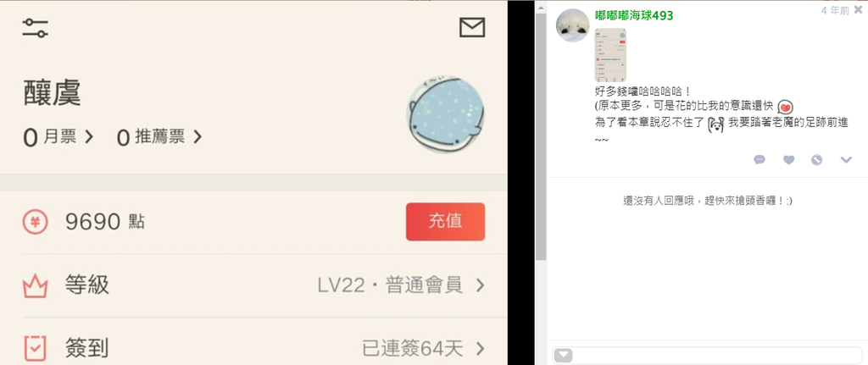The height and width of the screenshot is (365, 868).
Task: Click the crown level icon
Action: (x=36, y=285)
